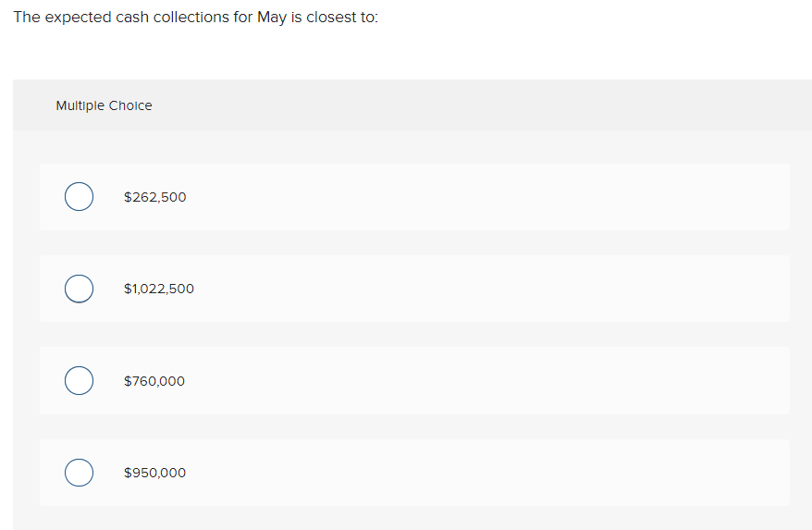Click the $1,022,500 answer label

click(159, 289)
